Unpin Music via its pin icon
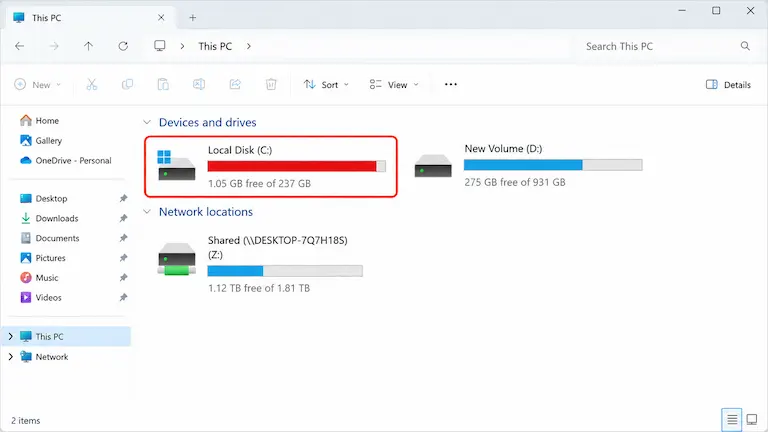Image resolution: width=768 pixels, height=432 pixels. [123, 278]
